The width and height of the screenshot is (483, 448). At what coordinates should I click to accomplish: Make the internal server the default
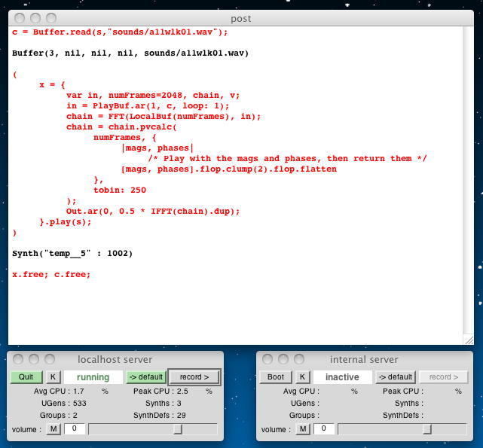point(395,376)
